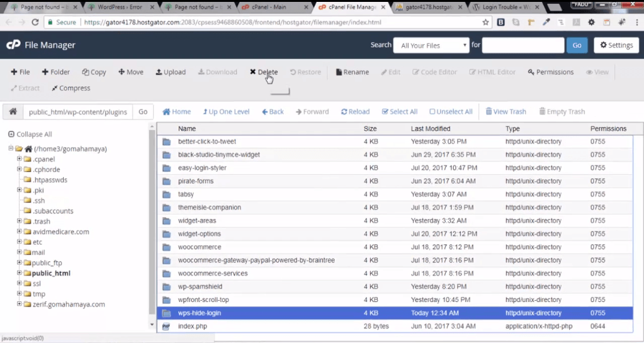Create a new Folder
The height and width of the screenshot is (343, 644).
56,72
